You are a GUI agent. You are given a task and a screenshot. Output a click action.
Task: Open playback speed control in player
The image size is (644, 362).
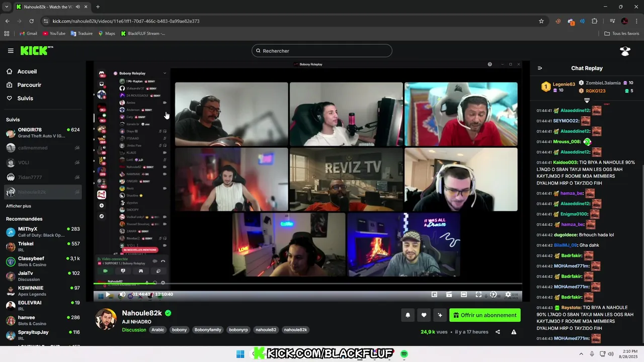point(493,295)
